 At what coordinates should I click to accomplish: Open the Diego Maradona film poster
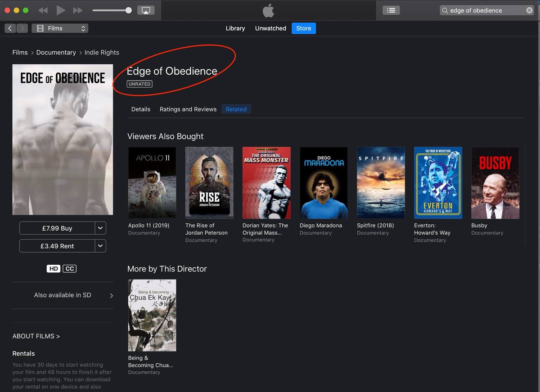pyautogui.click(x=324, y=183)
